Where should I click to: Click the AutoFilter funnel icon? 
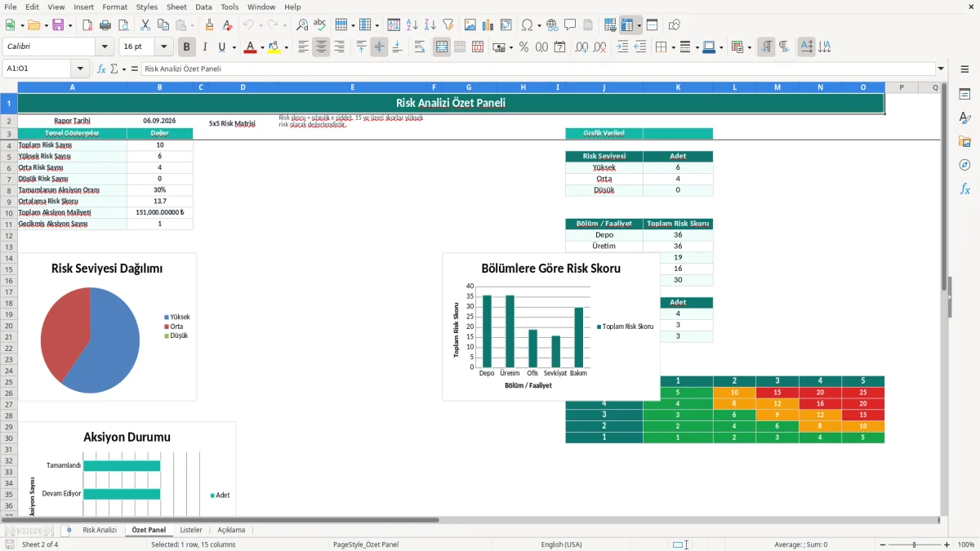tap(448, 25)
